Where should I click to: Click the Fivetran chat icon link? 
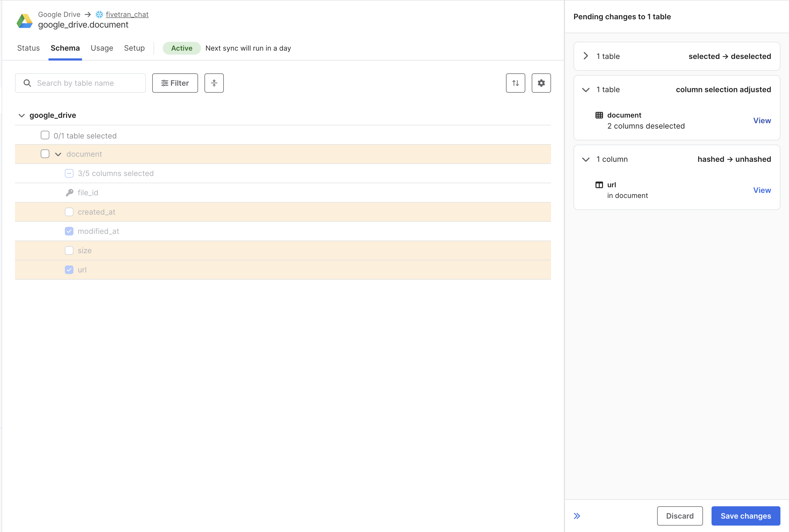99,13
